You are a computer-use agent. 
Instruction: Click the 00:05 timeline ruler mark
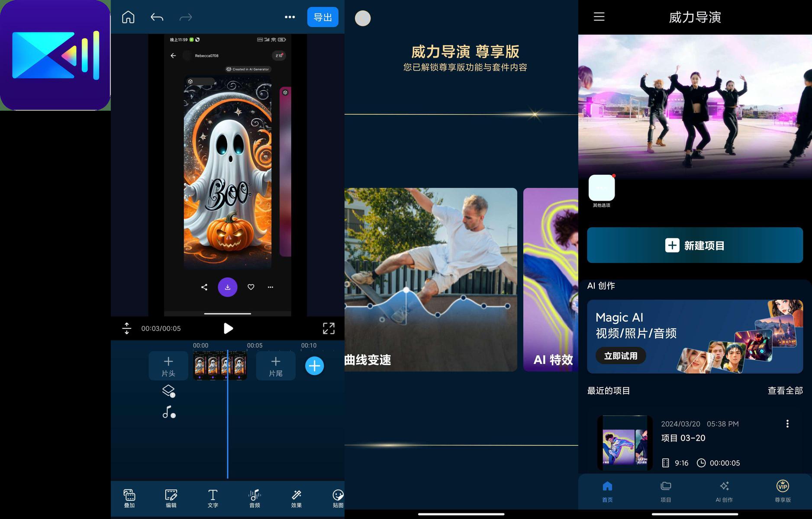255,345
